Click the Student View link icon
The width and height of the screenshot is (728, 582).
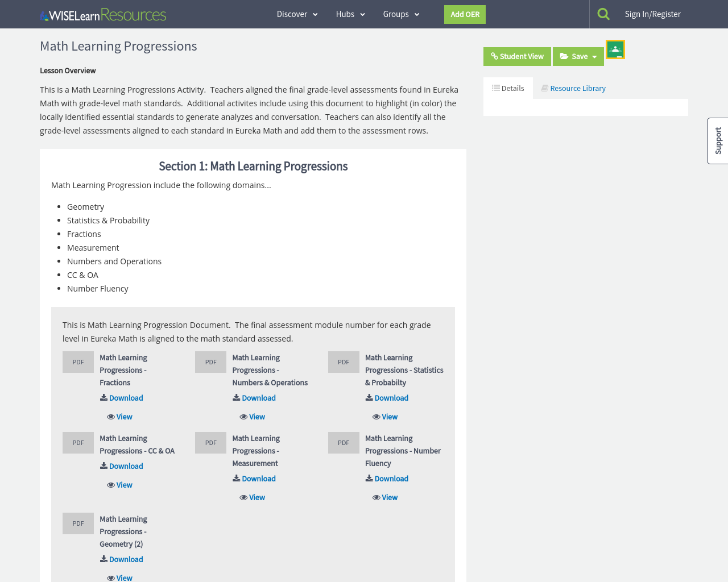click(x=494, y=55)
